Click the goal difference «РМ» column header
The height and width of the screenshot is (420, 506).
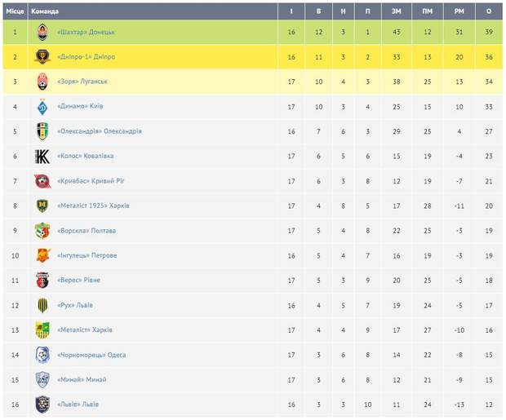point(459,11)
